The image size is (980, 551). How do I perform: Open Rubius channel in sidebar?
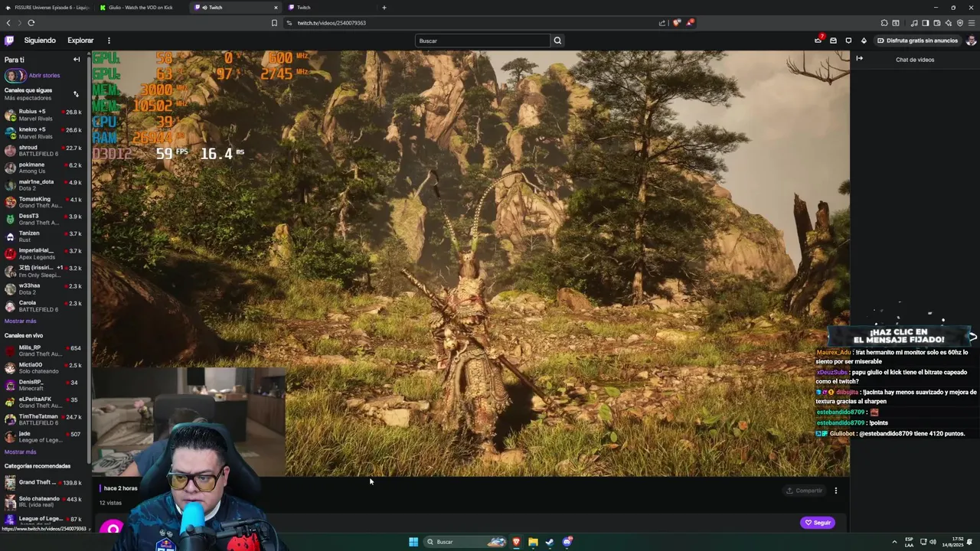click(x=44, y=115)
